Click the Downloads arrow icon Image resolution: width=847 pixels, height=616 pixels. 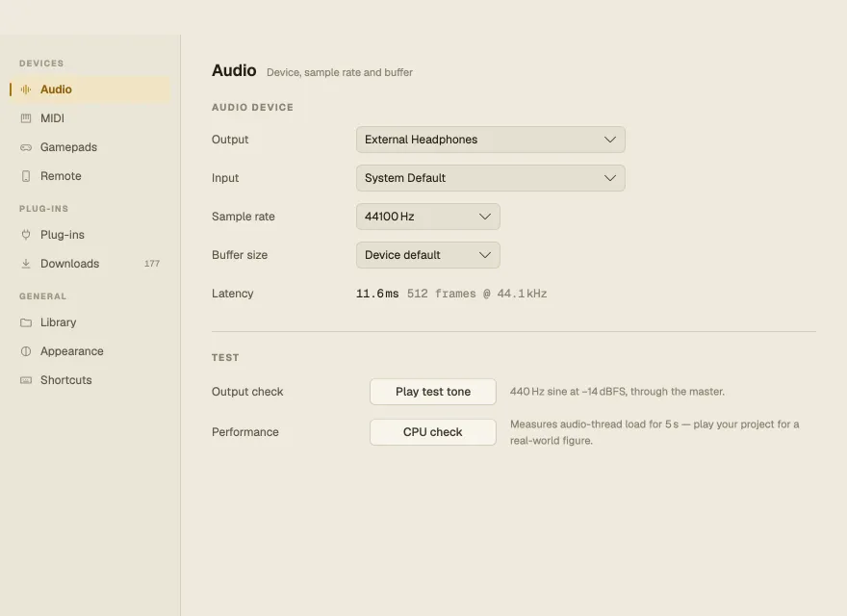[25, 264]
